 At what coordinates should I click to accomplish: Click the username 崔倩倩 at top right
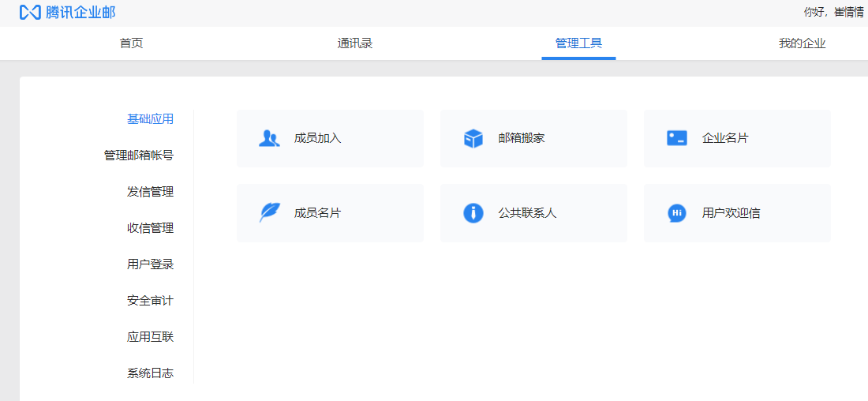[848, 12]
